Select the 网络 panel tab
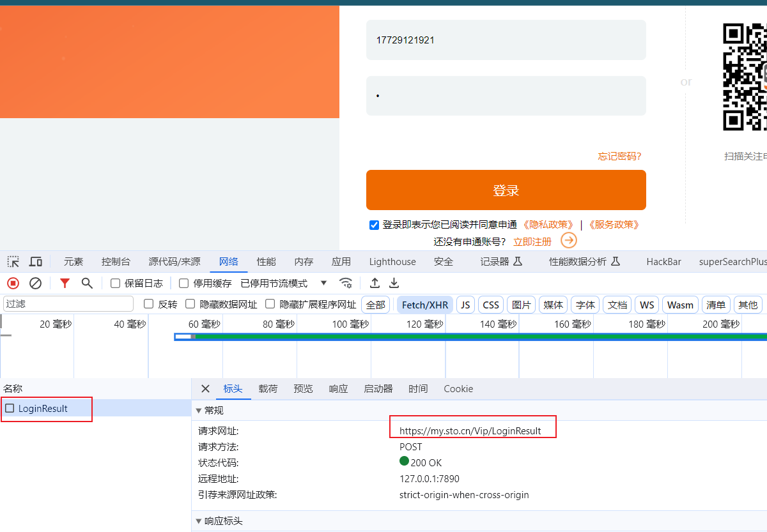The height and width of the screenshot is (532, 767). pos(229,261)
